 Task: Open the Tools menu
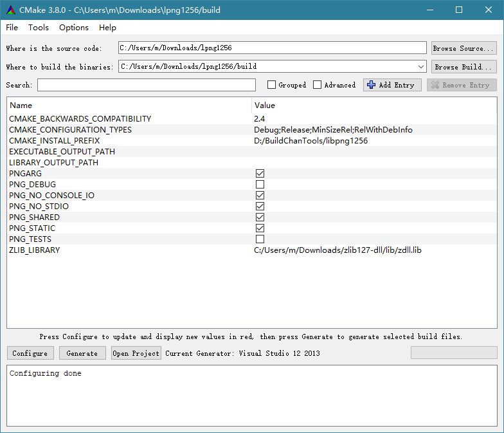[x=39, y=28]
